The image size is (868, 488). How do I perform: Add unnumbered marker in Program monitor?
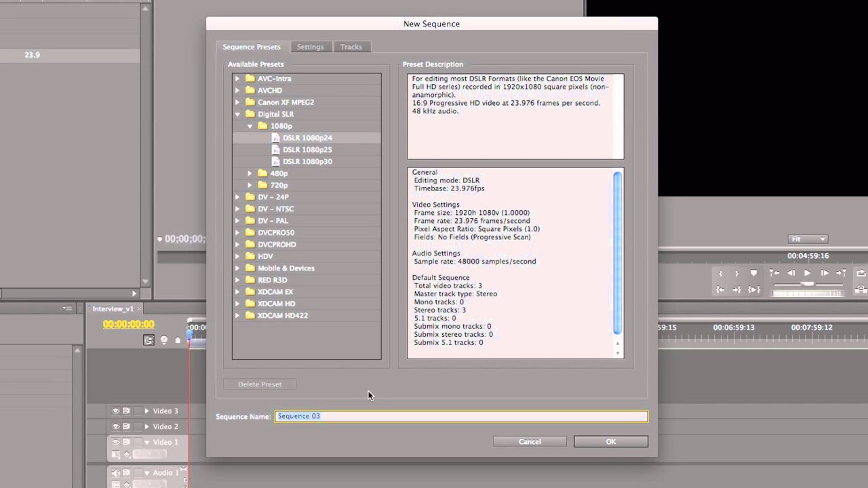coord(753,273)
